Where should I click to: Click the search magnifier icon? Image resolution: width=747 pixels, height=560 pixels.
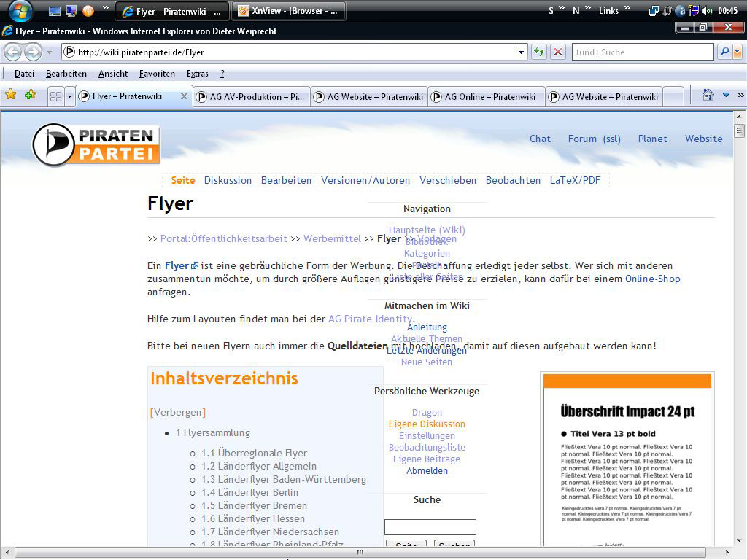click(724, 52)
